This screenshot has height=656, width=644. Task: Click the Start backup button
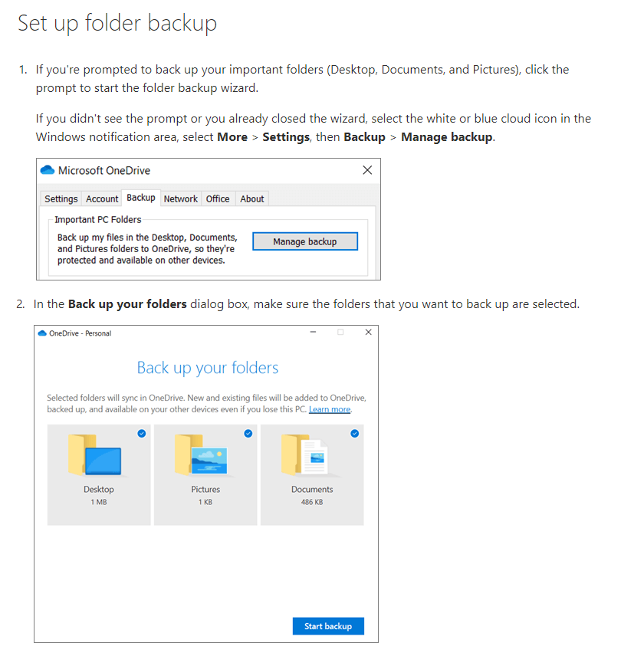pos(328,626)
